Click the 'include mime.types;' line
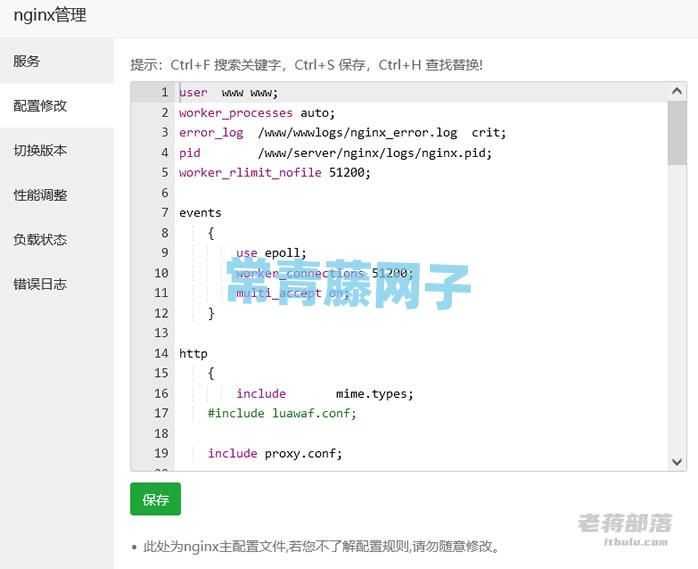Screen dimensions: 698x569 pyautogui.click(x=325, y=394)
